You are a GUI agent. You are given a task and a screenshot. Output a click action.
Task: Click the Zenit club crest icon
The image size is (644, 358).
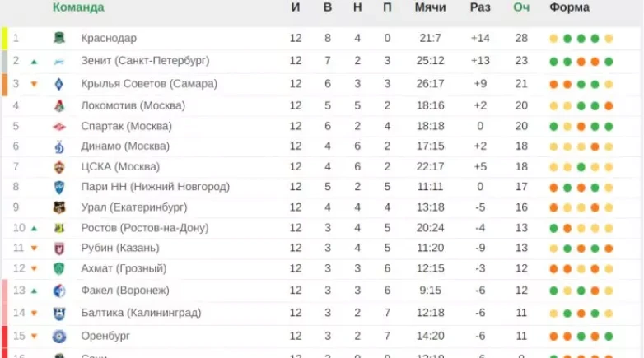click(59, 61)
